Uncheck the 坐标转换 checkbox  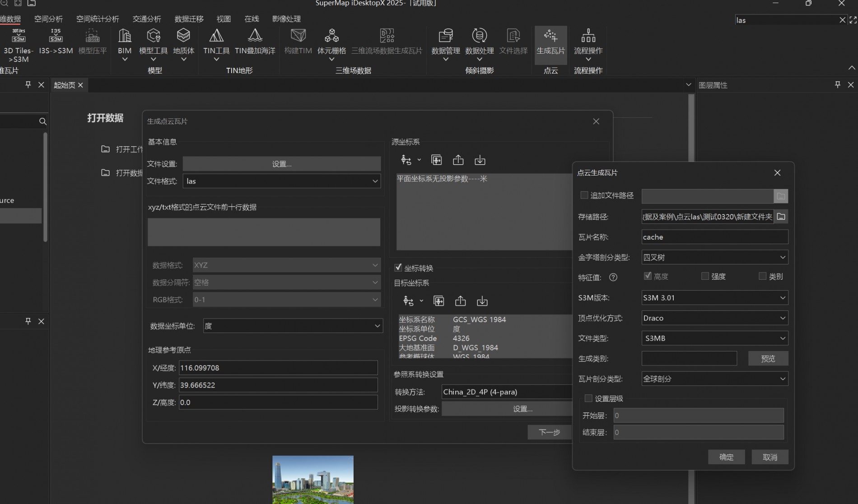[398, 268]
